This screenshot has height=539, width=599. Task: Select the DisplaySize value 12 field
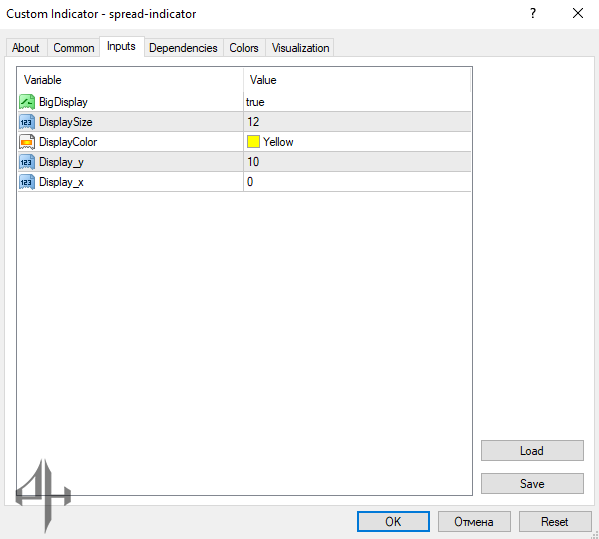pos(357,122)
